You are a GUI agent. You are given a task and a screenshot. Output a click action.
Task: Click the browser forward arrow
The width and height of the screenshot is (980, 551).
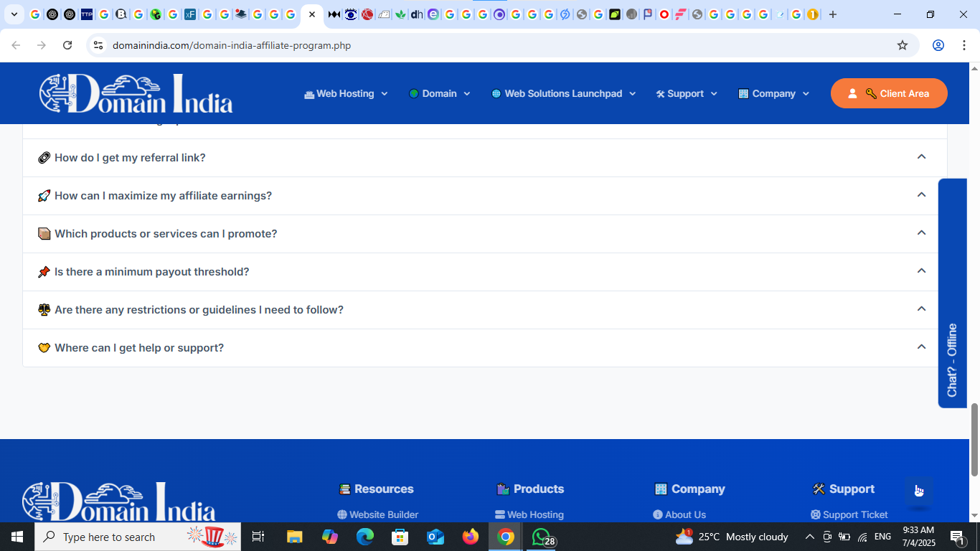point(42,45)
